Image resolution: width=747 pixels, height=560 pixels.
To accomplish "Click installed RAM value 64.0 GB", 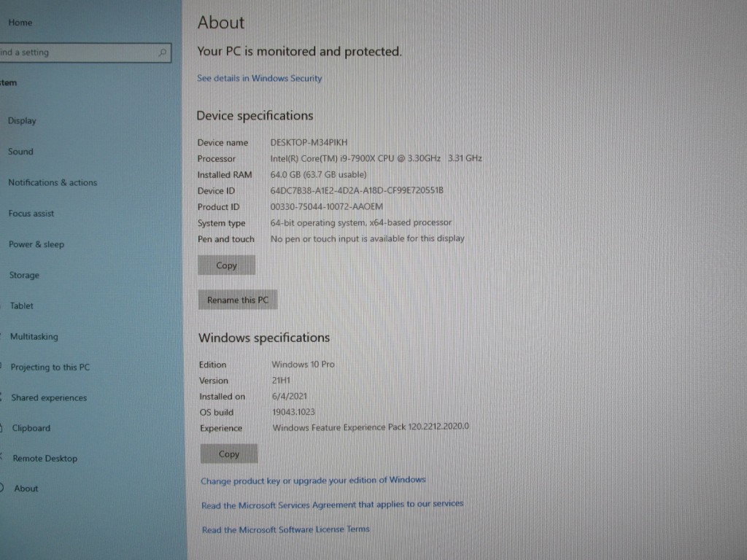I will 318,174.
